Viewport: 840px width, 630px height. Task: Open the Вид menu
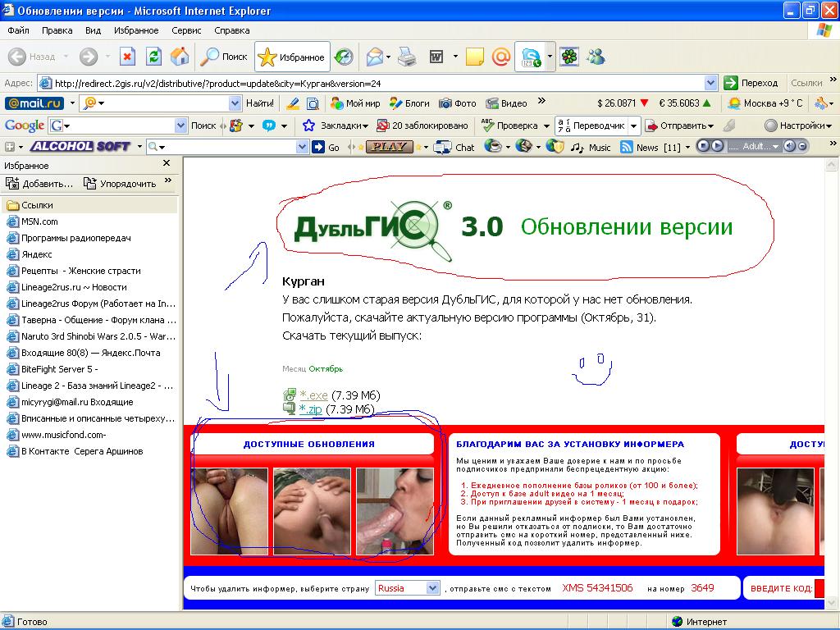pyautogui.click(x=94, y=30)
